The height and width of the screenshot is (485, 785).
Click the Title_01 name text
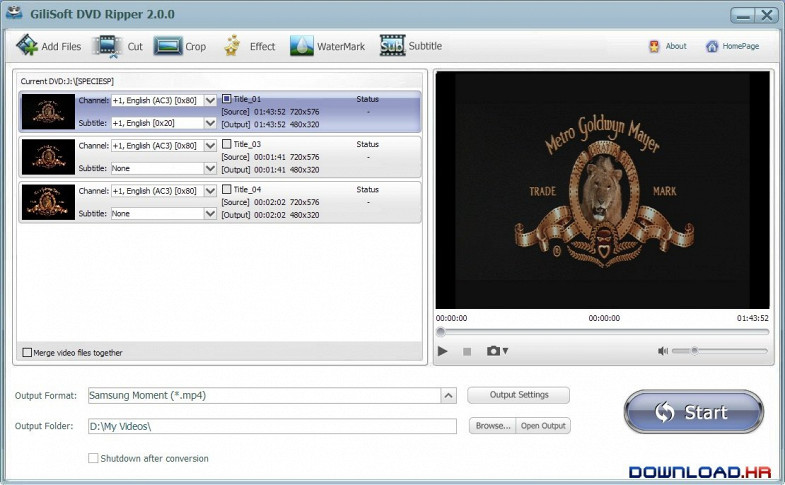(247, 99)
